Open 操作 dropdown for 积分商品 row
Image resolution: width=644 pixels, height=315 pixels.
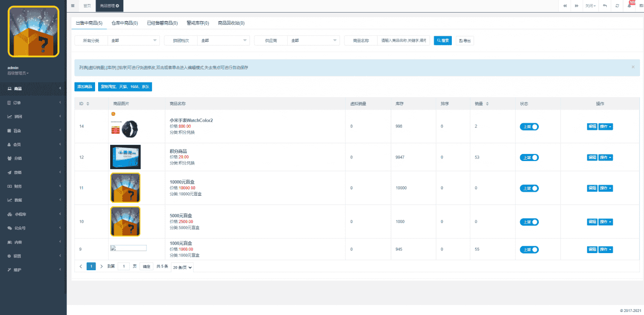point(606,157)
